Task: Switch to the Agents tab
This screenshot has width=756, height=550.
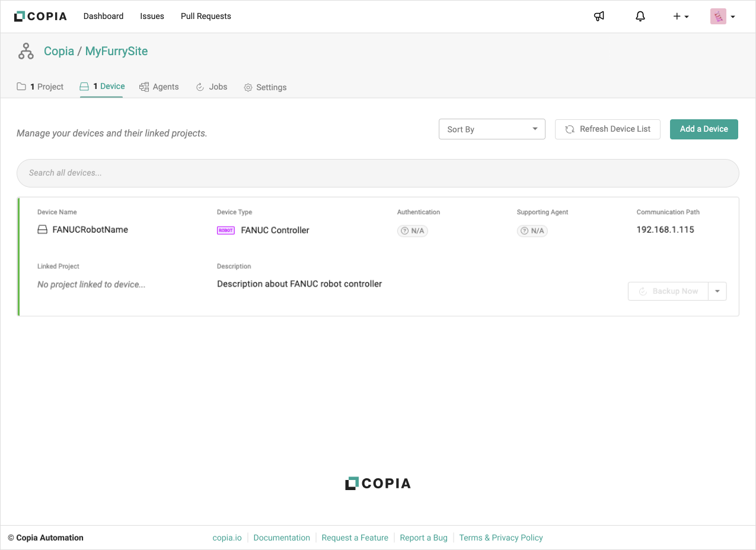Action: pos(159,87)
